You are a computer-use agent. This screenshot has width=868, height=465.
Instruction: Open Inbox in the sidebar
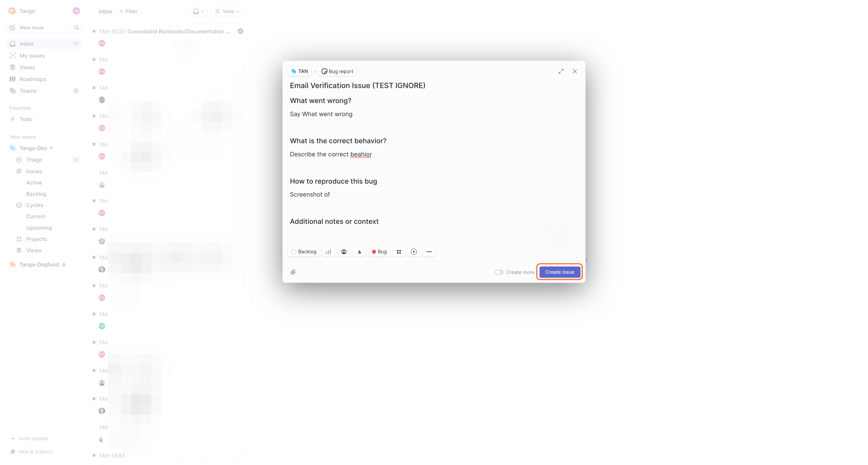click(x=44, y=44)
